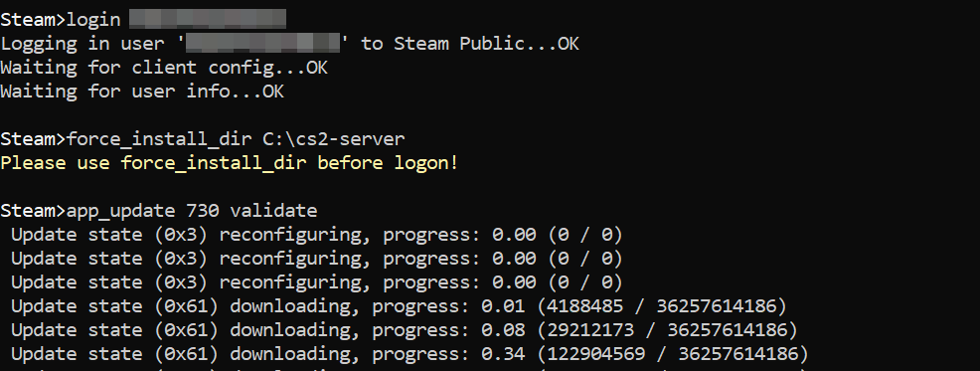Viewport: 980px width, 371px height.
Task: Click the first 'reconfiguring' status line
Action: pos(317,235)
